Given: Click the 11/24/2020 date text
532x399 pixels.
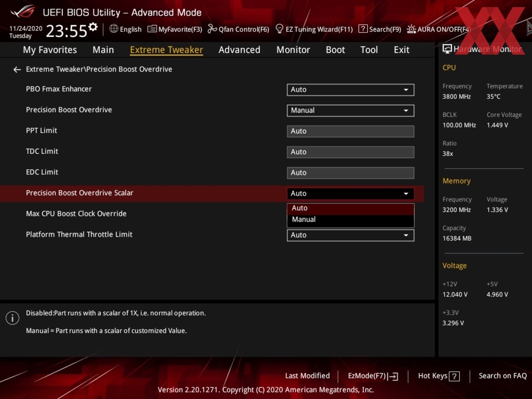Looking at the screenshot, I should 26,29.
